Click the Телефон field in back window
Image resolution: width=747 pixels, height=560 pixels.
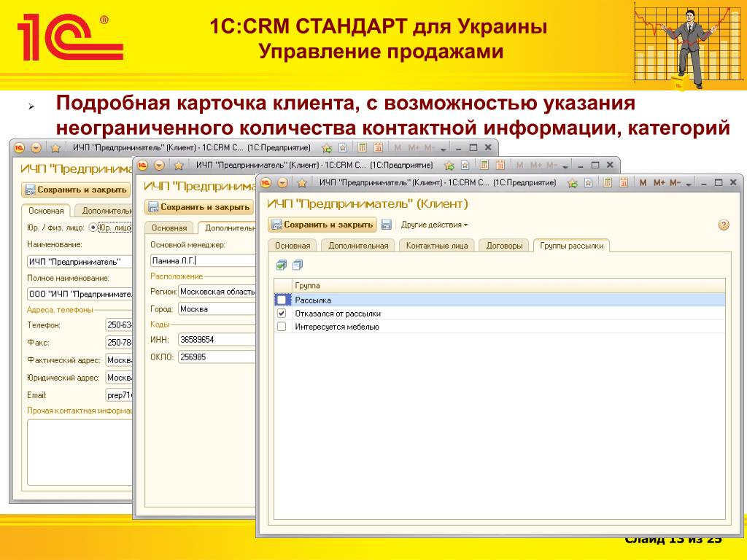point(119,325)
